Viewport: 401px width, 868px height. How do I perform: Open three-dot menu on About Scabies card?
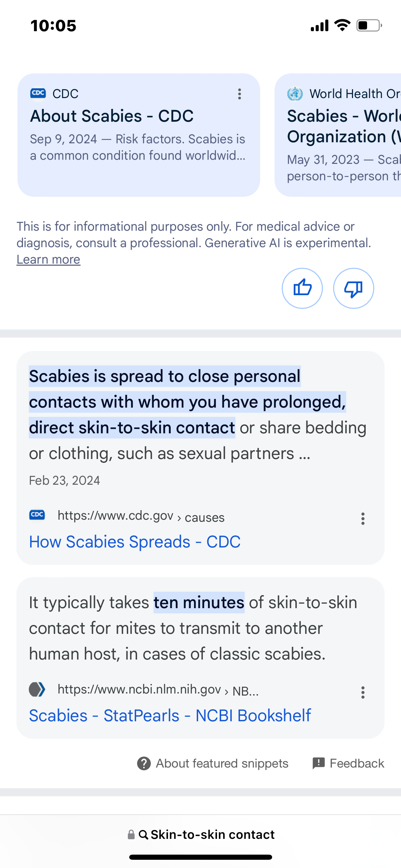[240, 94]
